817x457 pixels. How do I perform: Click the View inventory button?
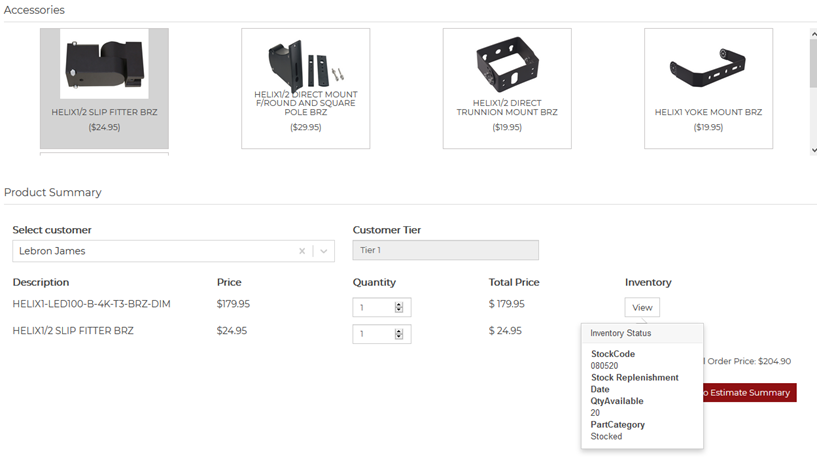(x=642, y=308)
